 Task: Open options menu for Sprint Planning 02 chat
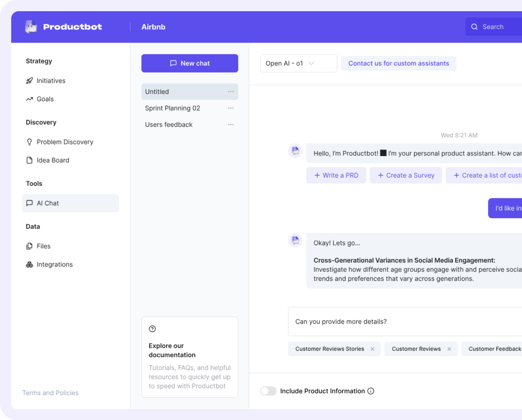tap(231, 108)
